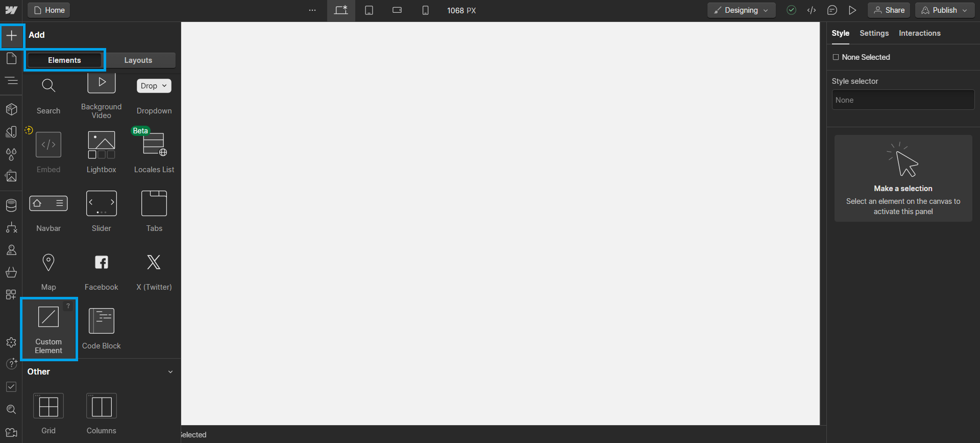
Task: Focus the Style selector input field
Action: pos(903,100)
